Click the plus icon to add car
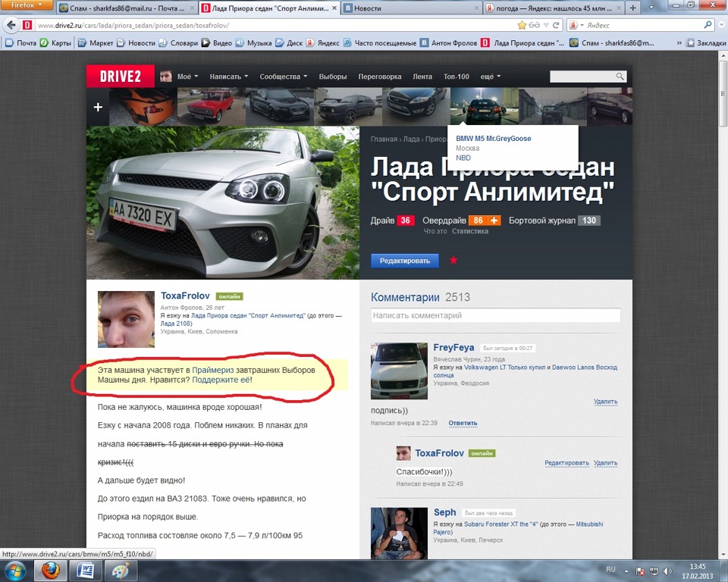Screen dimensions: 728x582 (98, 107)
